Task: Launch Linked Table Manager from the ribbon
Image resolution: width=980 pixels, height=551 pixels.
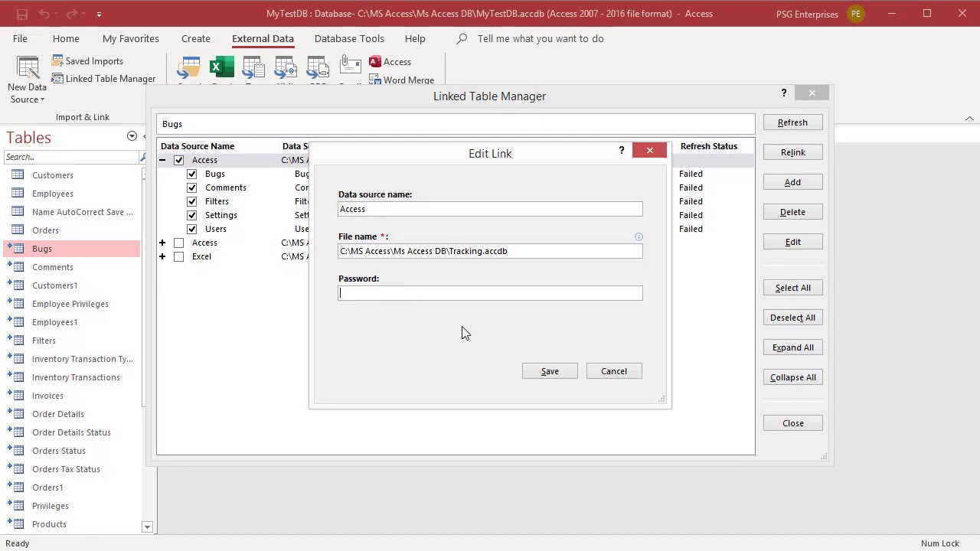Action: point(103,79)
